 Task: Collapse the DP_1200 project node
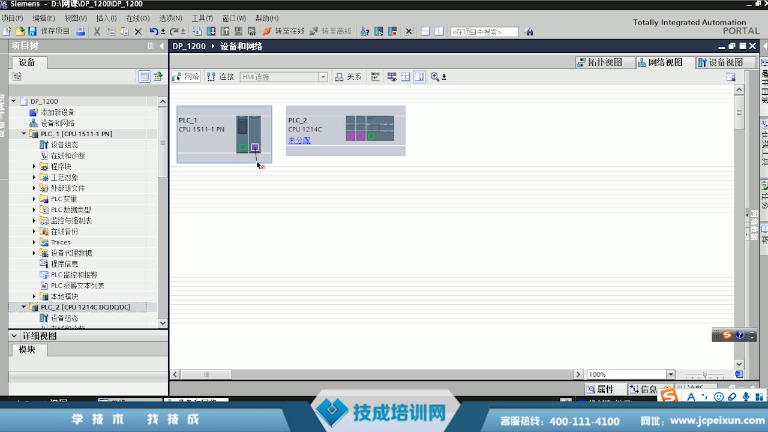click(14, 101)
